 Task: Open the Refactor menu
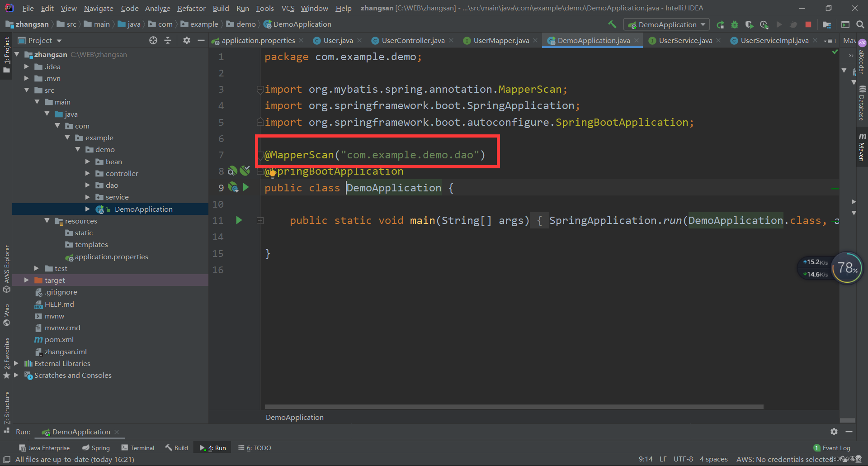(191, 8)
